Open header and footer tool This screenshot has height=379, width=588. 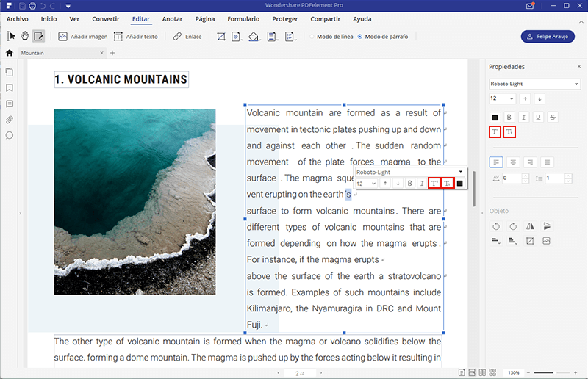272,37
